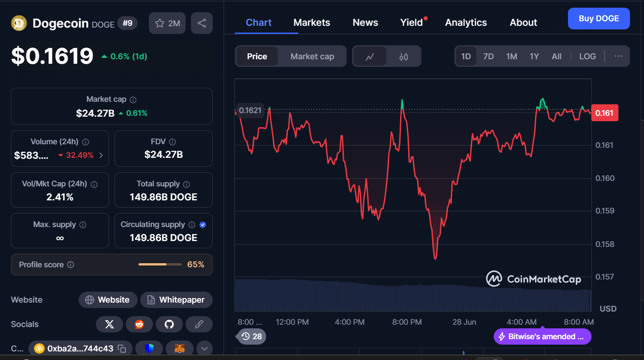Show info icon for Max. supply

(83, 225)
